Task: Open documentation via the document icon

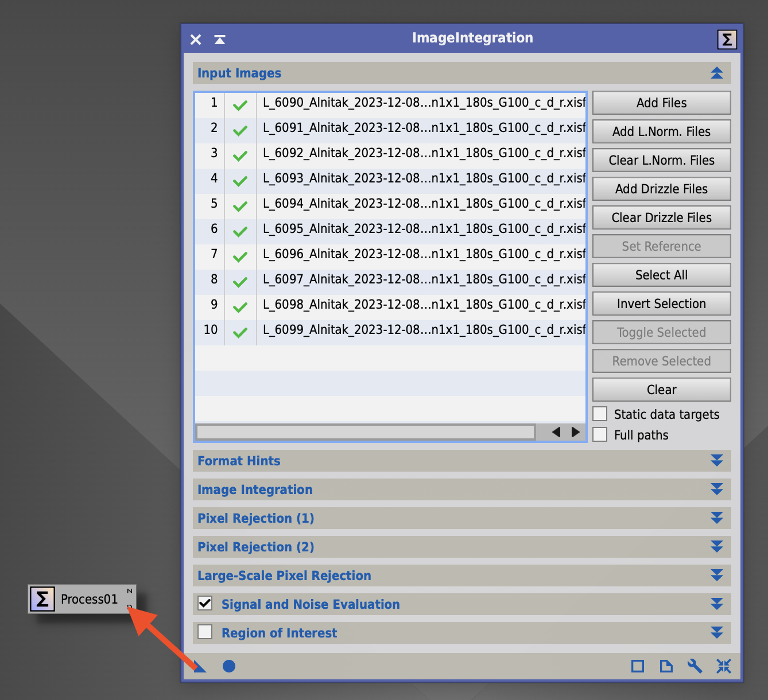Action: coord(666,666)
